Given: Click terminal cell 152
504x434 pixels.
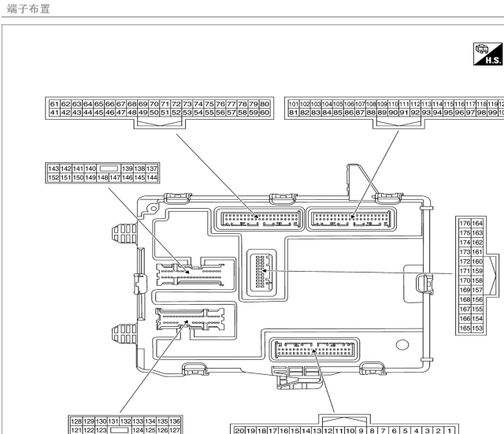Looking at the screenshot, I should coord(54,177).
